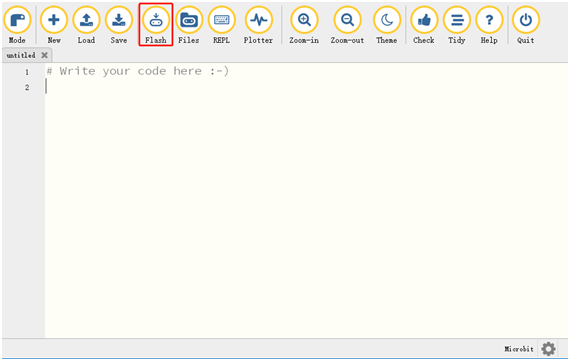The height and width of the screenshot is (361, 570).
Task: Open the Files panel
Action: coord(189,25)
